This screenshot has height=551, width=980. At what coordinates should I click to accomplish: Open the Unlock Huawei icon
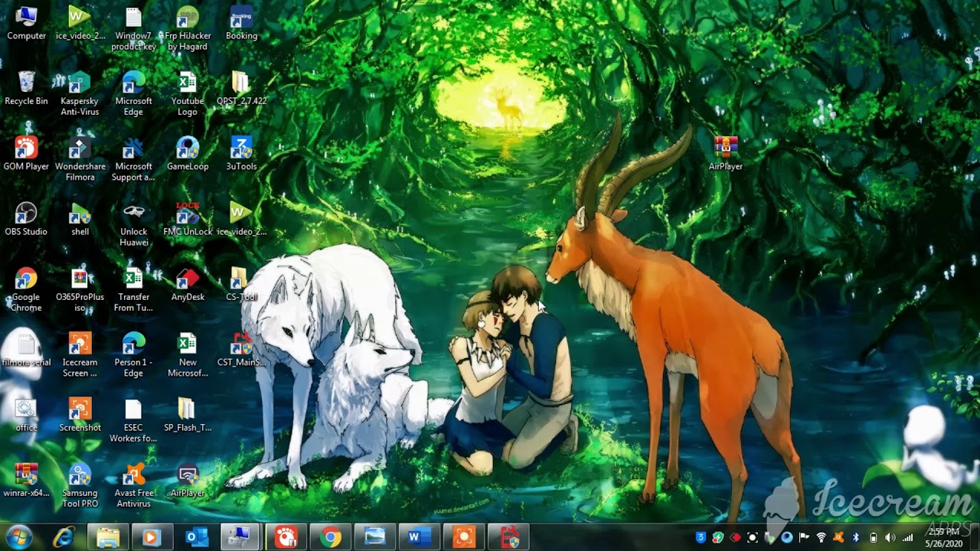(x=133, y=223)
